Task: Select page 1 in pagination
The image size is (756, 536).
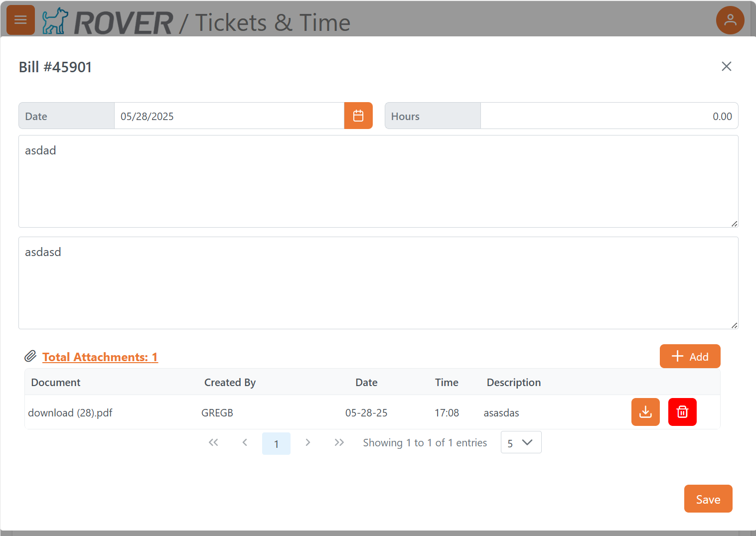Action: pos(276,442)
